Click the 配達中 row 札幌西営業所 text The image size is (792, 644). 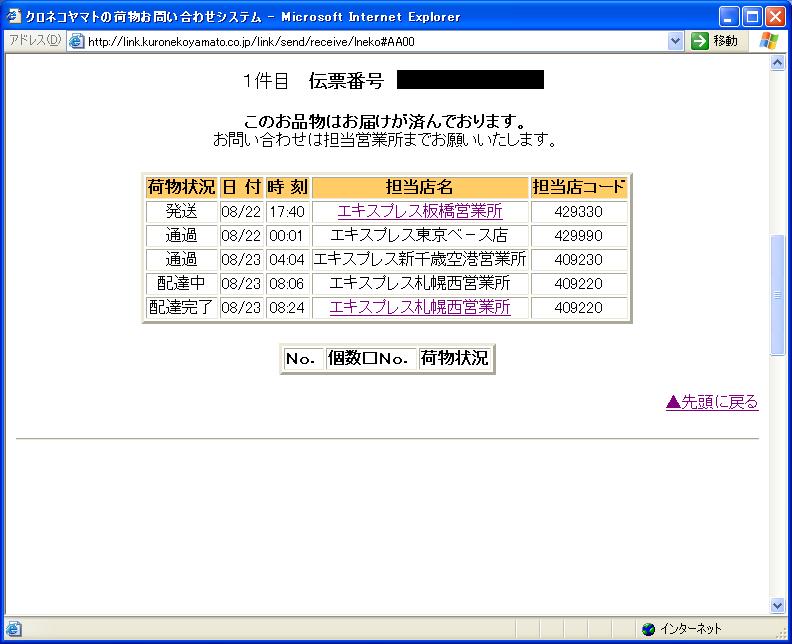point(420,283)
